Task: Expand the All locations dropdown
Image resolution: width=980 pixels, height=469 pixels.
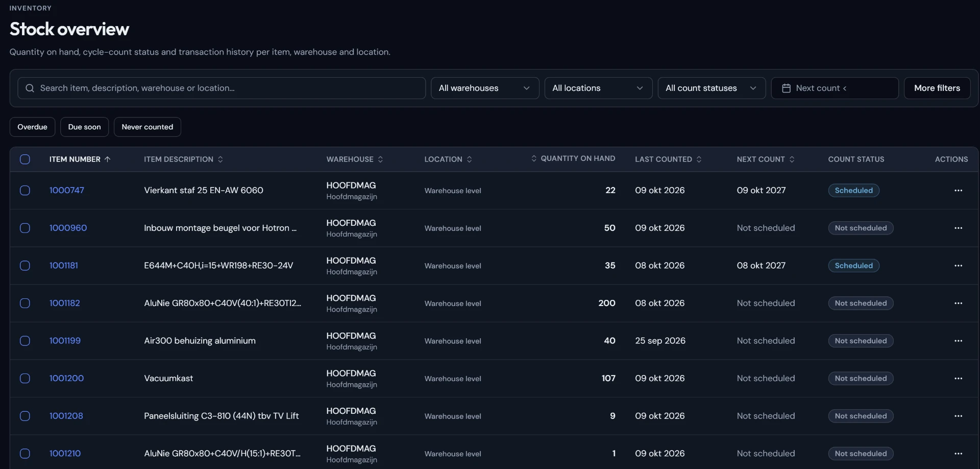Action: click(598, 88)
